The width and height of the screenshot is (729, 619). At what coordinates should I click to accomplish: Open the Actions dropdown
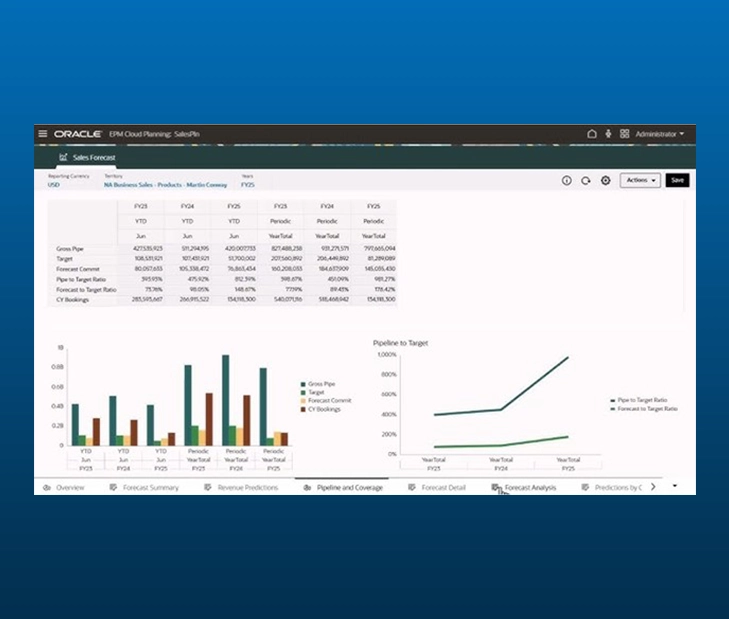click(640, 181)
